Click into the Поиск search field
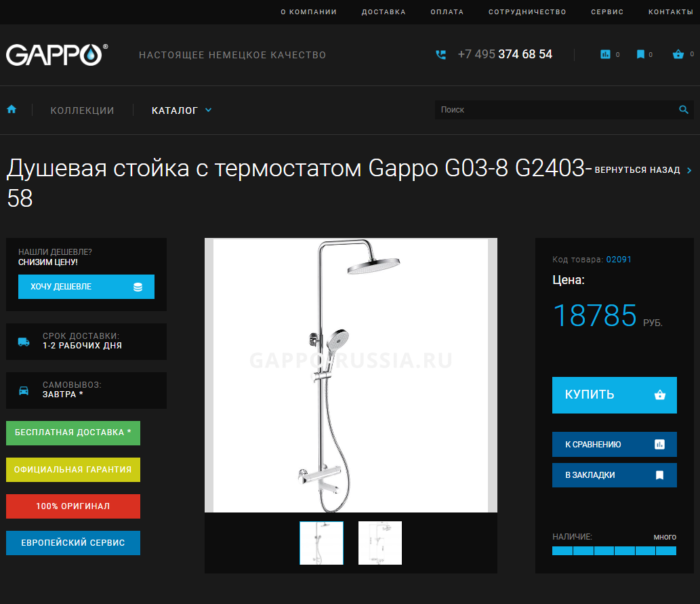 point(556,110)
